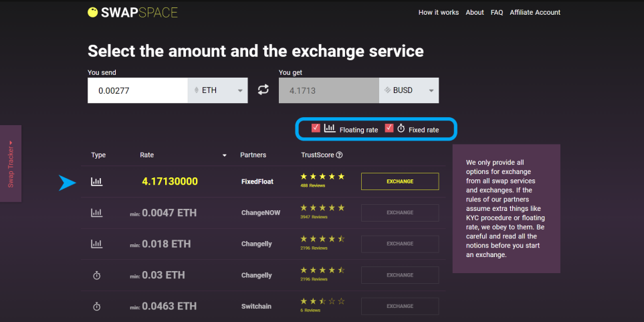Open the FAQ page
644x322 pixels.
(x=497, y=12)
